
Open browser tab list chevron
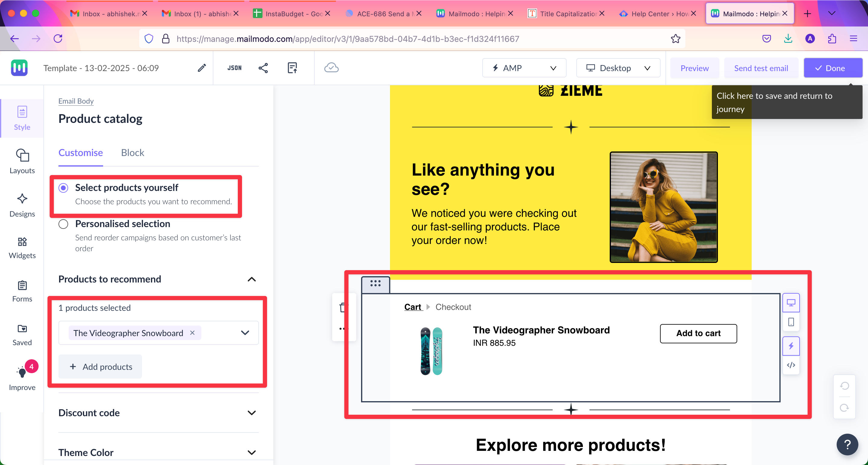[x=832, y=14]
